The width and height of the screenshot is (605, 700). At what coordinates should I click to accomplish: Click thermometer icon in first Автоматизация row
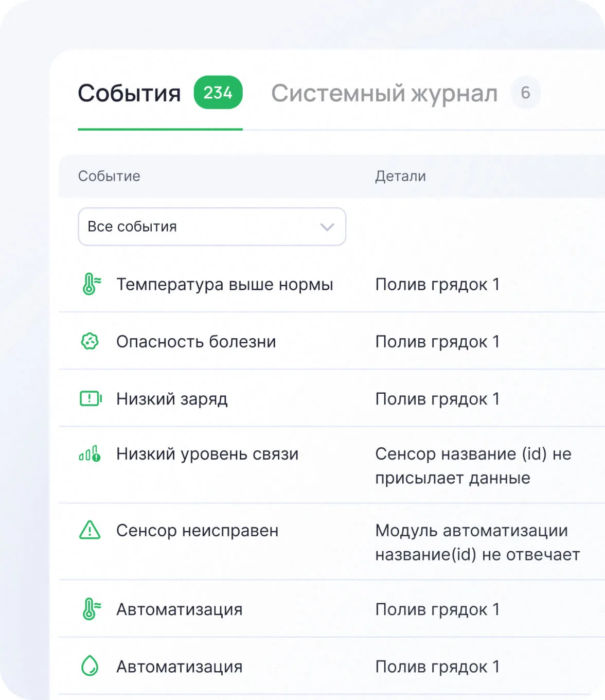click(91, 609)
